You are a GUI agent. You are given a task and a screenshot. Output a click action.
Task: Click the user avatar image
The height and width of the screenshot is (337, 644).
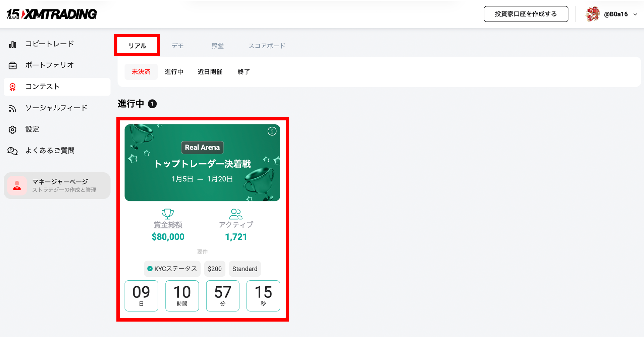(592, 14)
